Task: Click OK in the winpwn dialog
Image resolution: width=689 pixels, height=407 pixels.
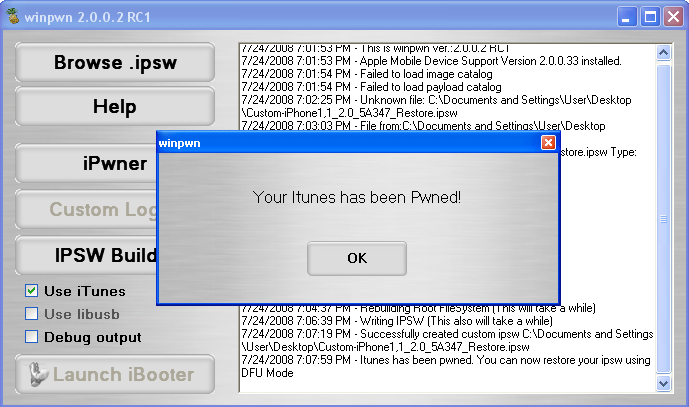Action: (x=356, y=258)
